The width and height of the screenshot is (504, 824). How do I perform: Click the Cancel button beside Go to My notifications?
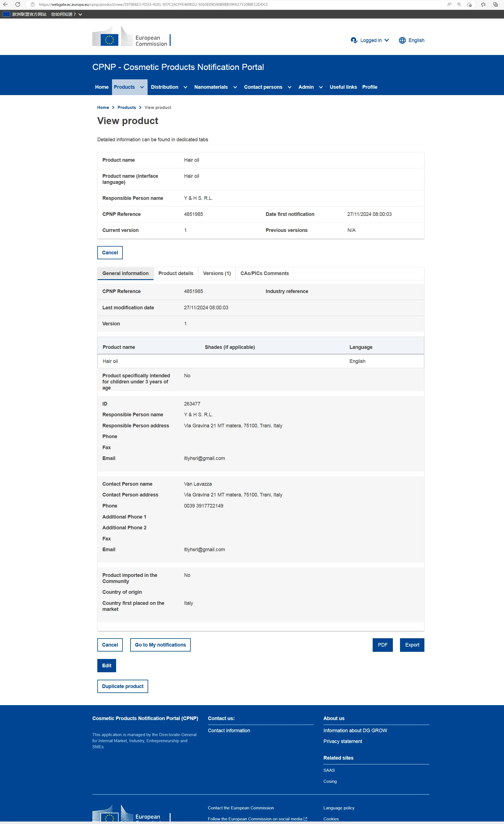pos(110,645)
